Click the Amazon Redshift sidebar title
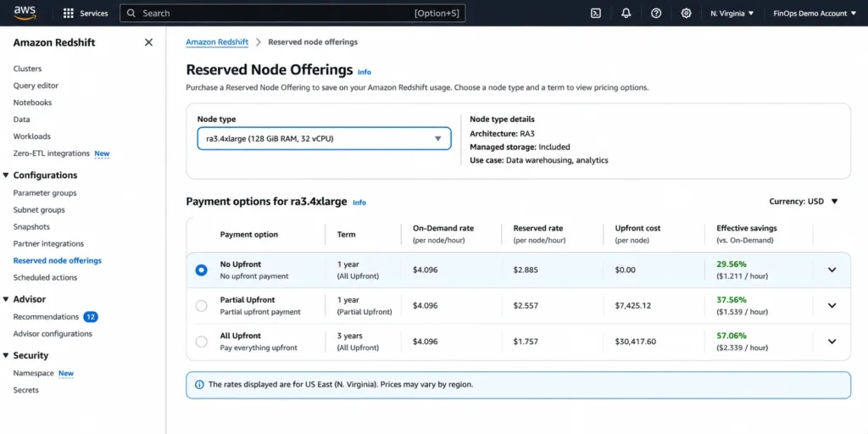Image resolution: width=868 pixels, height=434 pixels. [54, 42]
